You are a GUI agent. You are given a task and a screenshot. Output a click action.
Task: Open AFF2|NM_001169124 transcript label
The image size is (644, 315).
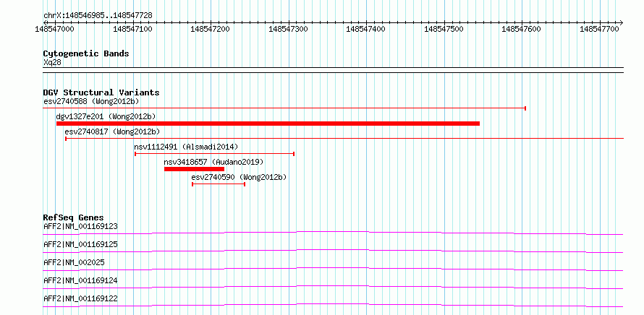[80, 280]
